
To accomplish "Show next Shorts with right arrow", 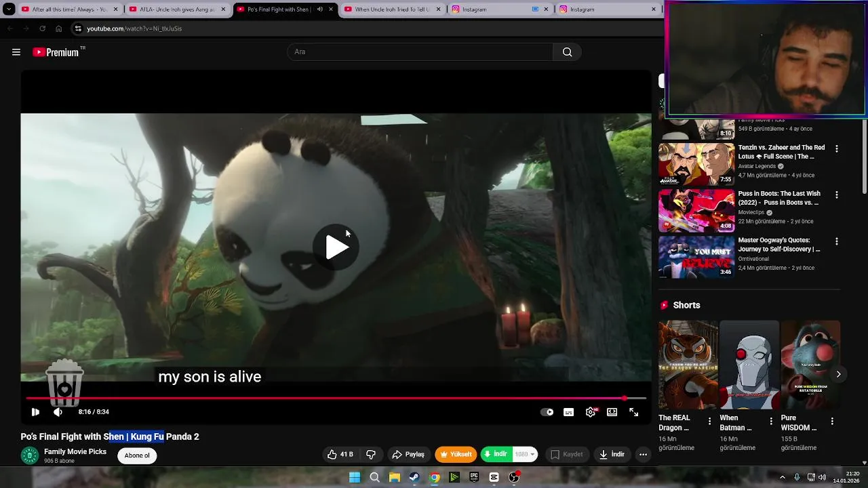I will 839,374.
